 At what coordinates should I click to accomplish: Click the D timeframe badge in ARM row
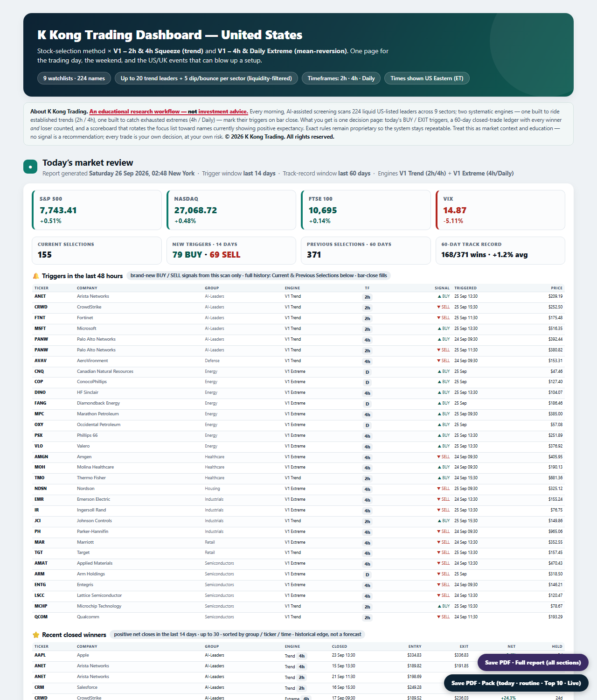point(368,574)
